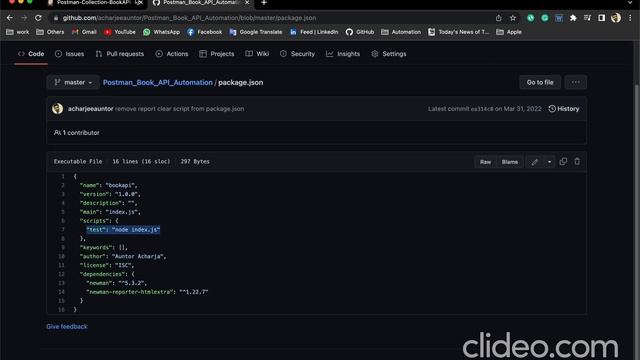Open the Automation bookmarks folder

click(401, 32)
